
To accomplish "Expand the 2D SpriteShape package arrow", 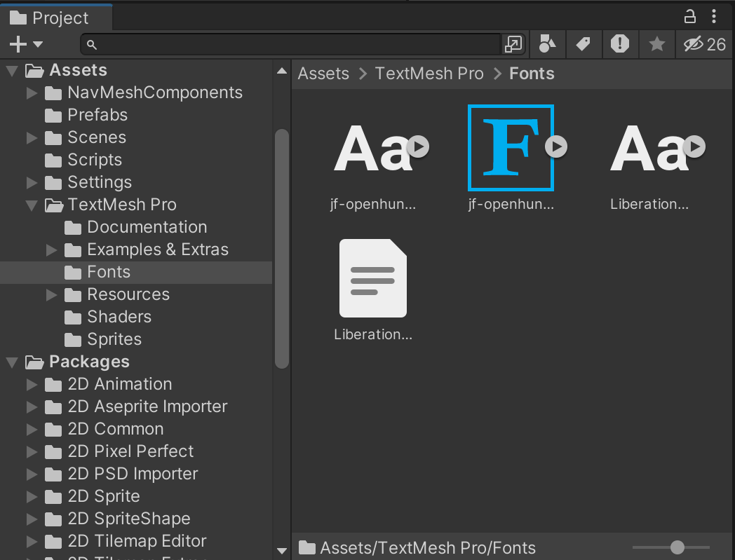I will 32,519.
